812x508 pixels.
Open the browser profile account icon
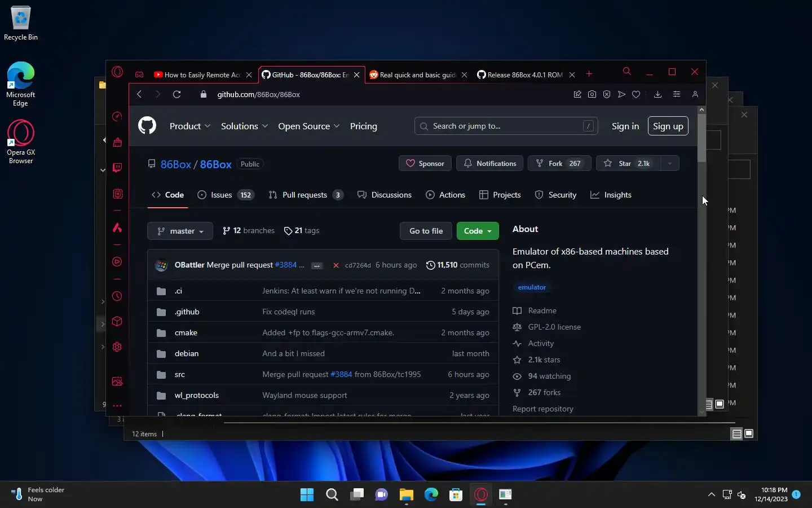[695, 94]
